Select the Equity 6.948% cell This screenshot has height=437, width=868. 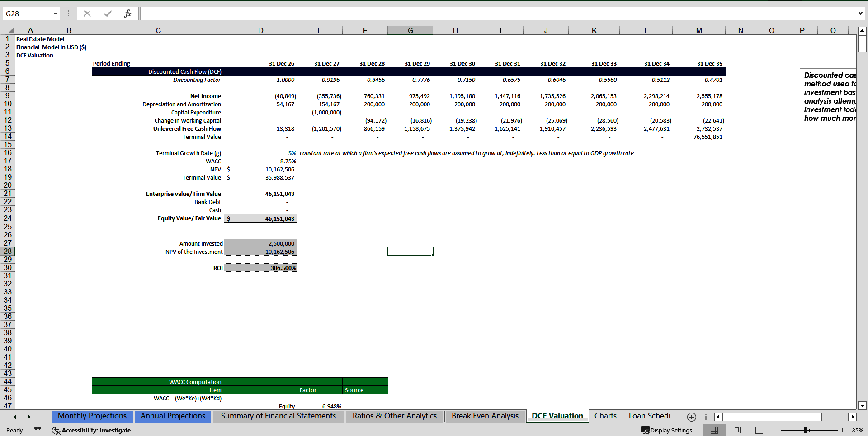coord(320,406)
